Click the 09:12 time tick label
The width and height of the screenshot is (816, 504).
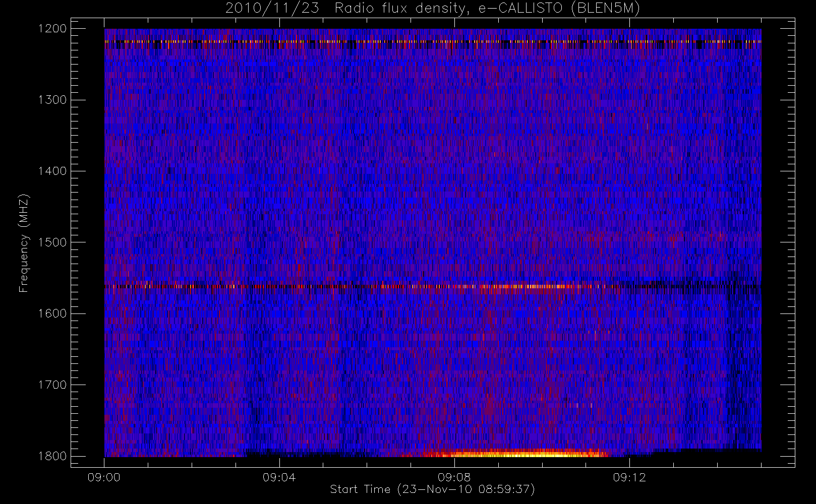click(629, 477)
